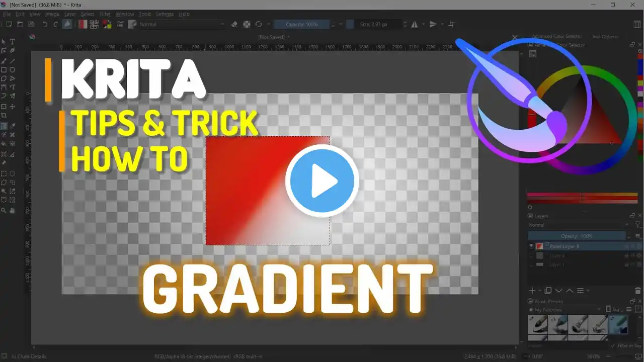Open the Layer menu
The image size is (644, 362).
[x=70, y=14]
